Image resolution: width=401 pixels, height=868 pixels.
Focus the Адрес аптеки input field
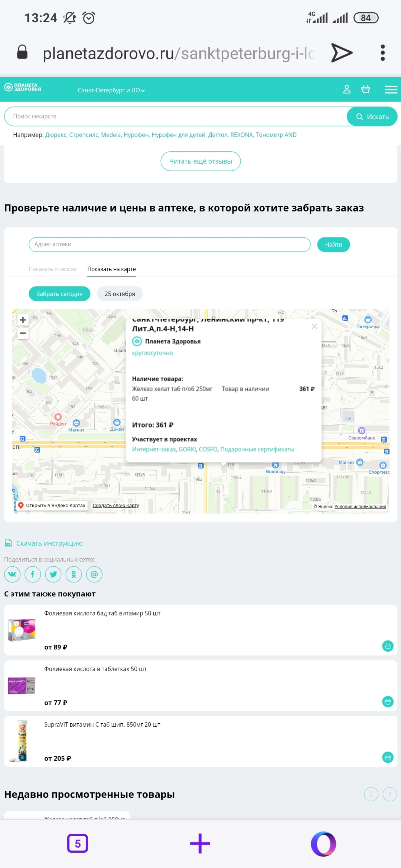point(170,244)
